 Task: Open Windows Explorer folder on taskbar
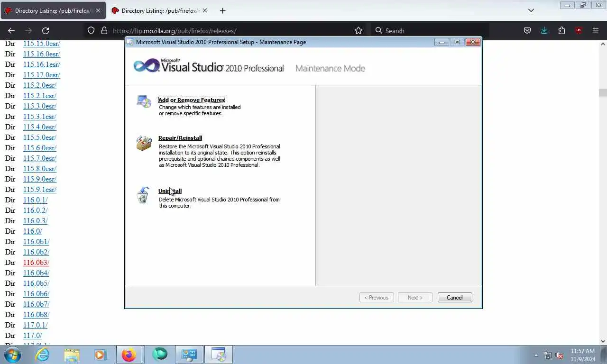72,355
